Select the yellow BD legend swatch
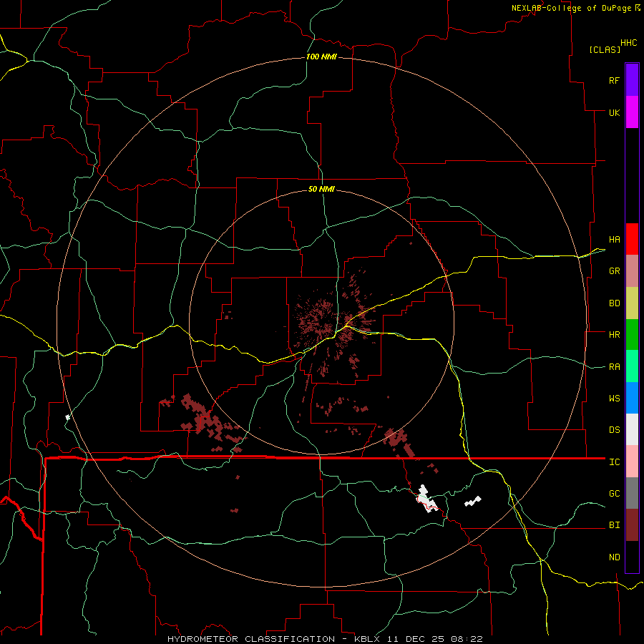This screenshot has width=644, height=644. 632,303
